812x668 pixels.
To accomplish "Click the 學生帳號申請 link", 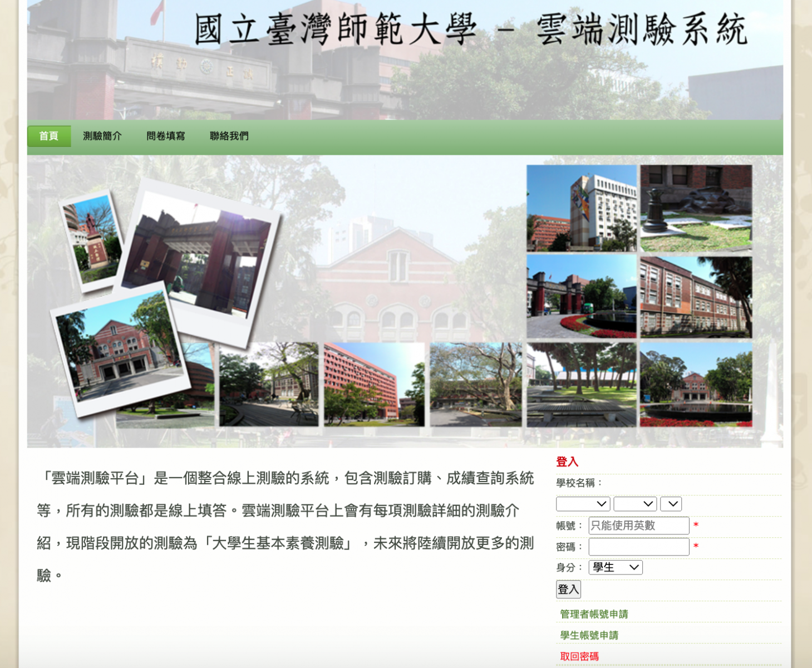I will (x=589, y=635).
